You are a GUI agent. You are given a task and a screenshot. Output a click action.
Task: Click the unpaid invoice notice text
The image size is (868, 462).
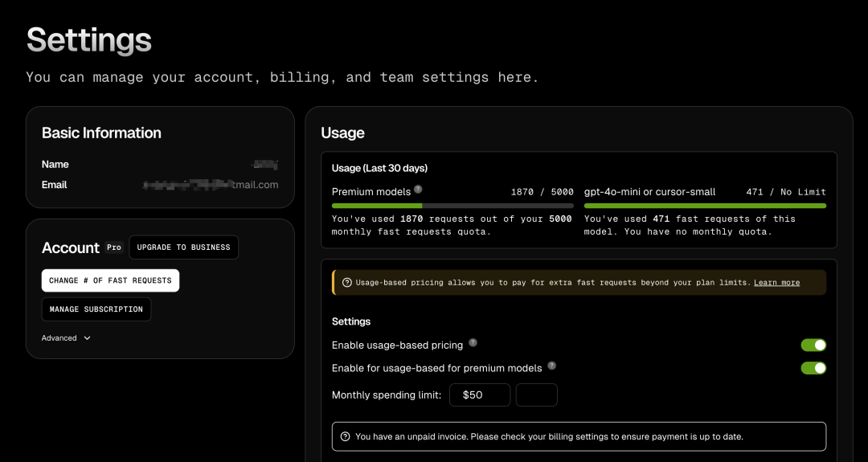549,437
